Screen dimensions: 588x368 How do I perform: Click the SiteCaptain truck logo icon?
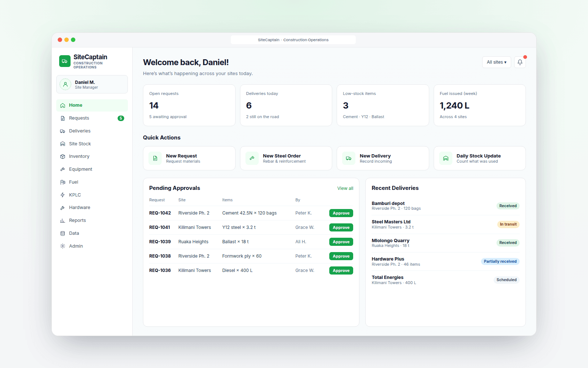[x=65, y=61]
